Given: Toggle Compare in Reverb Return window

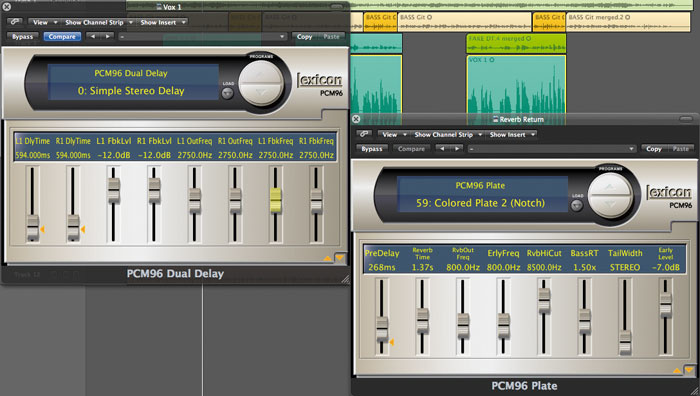Looking at the screenshot, I should [x=412, y=149].
